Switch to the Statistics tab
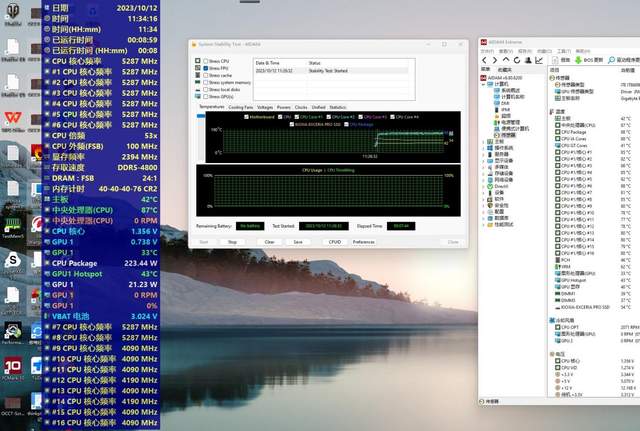 (338, 107)
